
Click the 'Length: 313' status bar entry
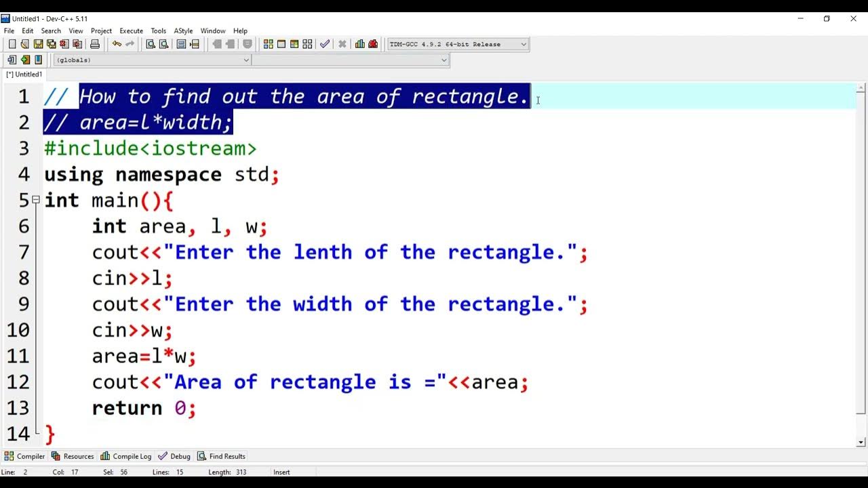click(x=227, y=472)
